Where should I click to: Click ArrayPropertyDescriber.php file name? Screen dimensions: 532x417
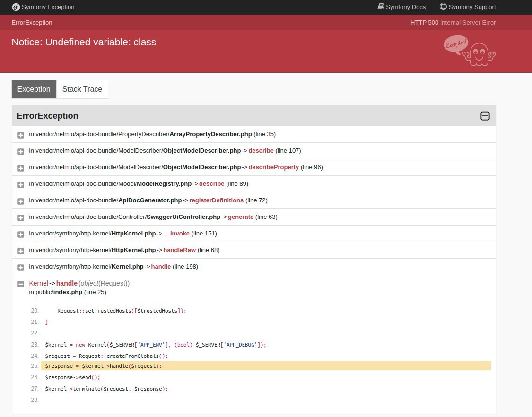pyautogui.click(x=211, y=134)
